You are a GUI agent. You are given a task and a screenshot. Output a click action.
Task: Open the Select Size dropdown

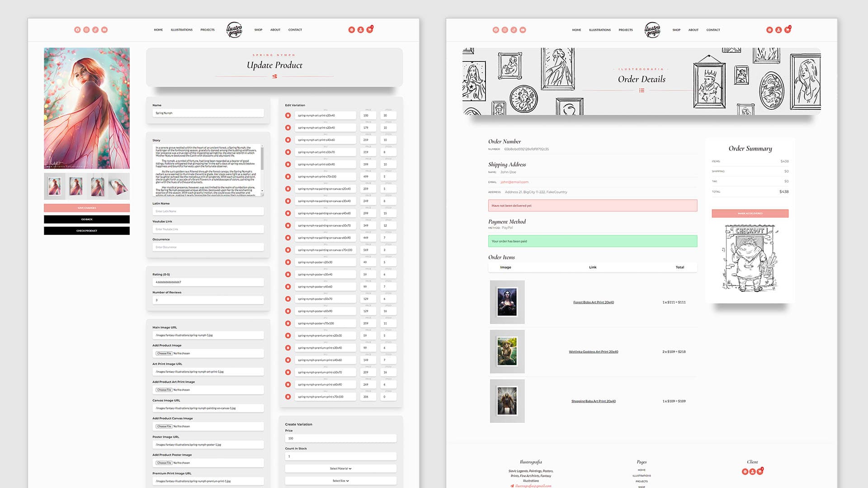[340, 480]
